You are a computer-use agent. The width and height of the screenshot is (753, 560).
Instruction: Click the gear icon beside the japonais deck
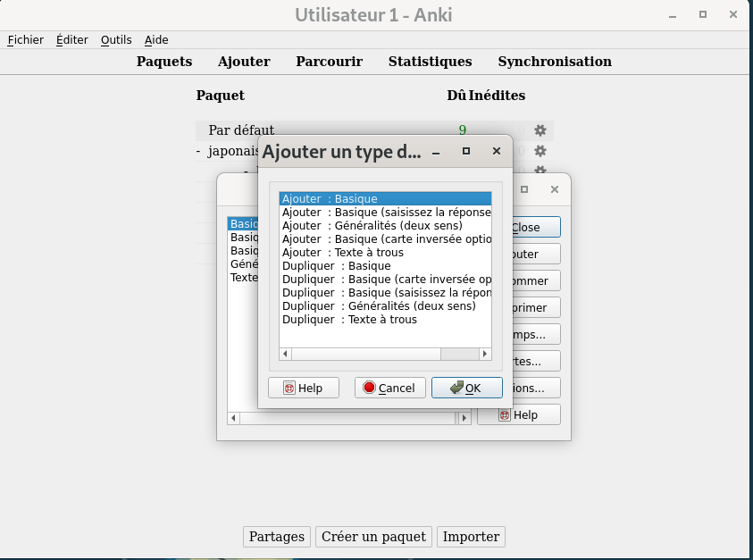[540, 152]
